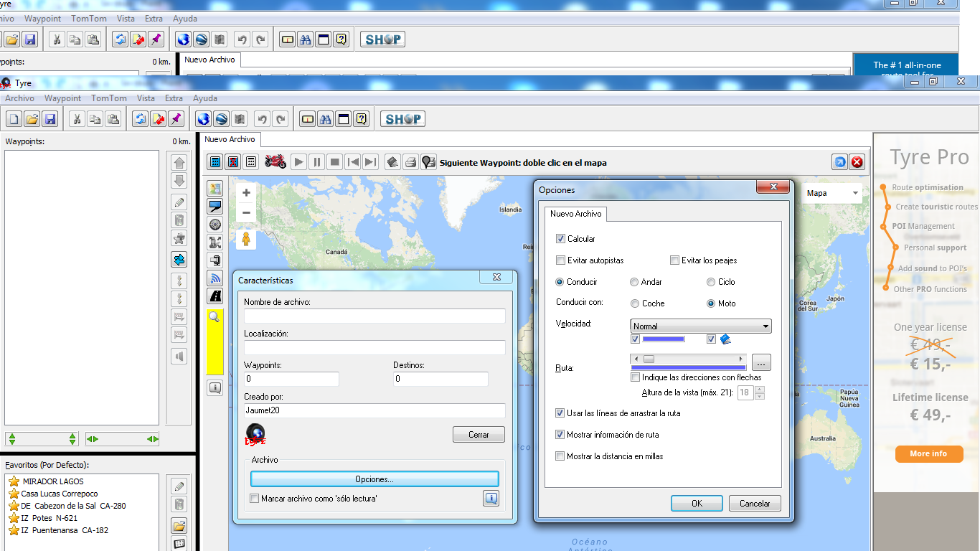Click the Play button on the route toolbar
Viewport: 980px width, 551px height.
(299, 162)
